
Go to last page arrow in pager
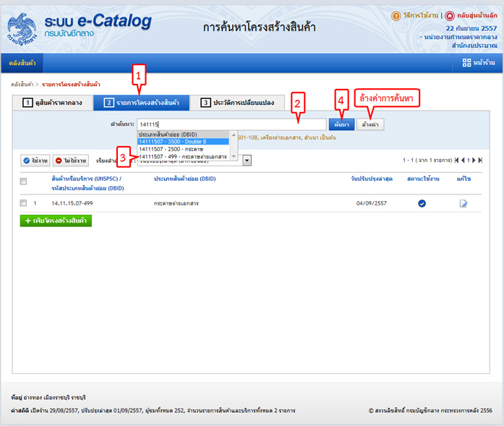(x=480, y=160)
